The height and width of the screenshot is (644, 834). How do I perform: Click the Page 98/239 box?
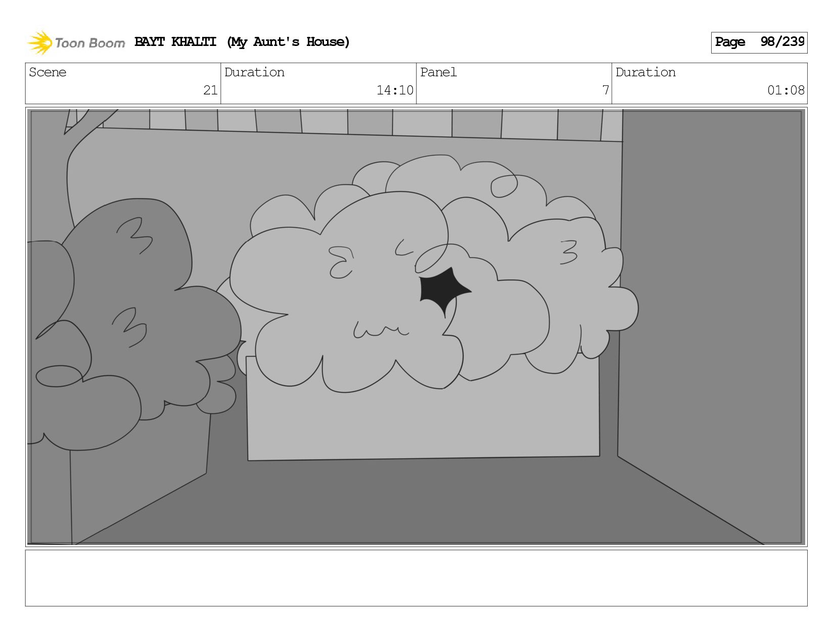coord(759,42)
